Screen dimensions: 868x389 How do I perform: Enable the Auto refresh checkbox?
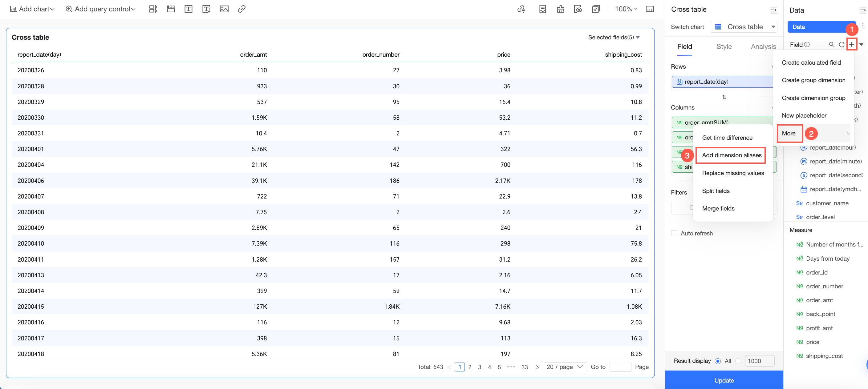tap(674, 233)
